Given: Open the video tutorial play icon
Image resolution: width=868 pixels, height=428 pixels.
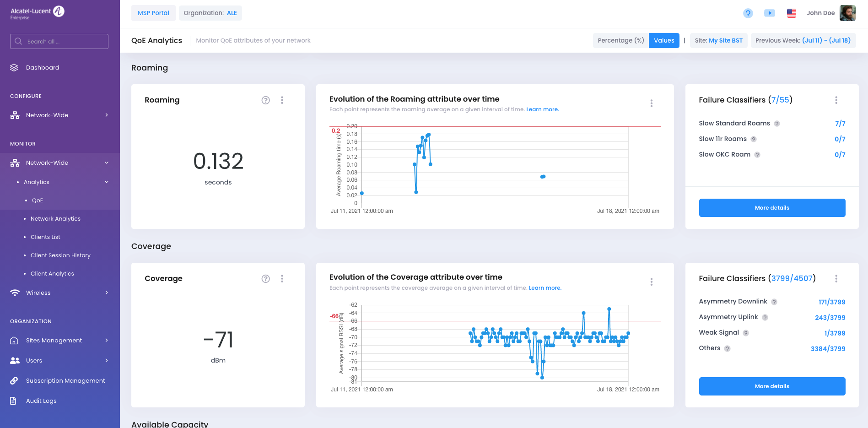Looking at the screenshot, I should pos(770,13).
